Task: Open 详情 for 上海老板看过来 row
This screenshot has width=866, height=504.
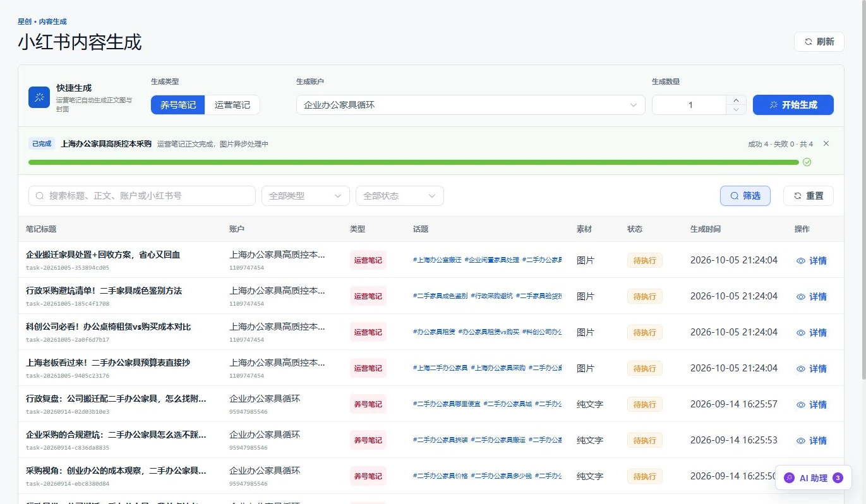Action: [812, 368]
